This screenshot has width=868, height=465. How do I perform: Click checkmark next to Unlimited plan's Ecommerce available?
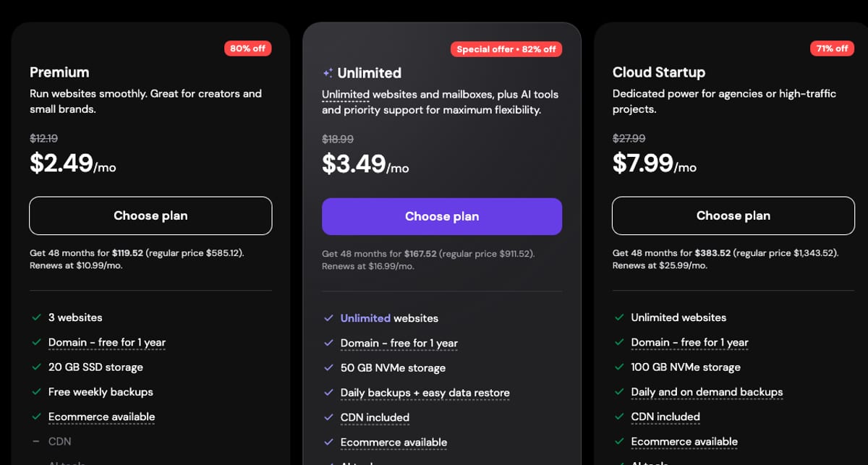pyautogui.click(x=328, y=442)
